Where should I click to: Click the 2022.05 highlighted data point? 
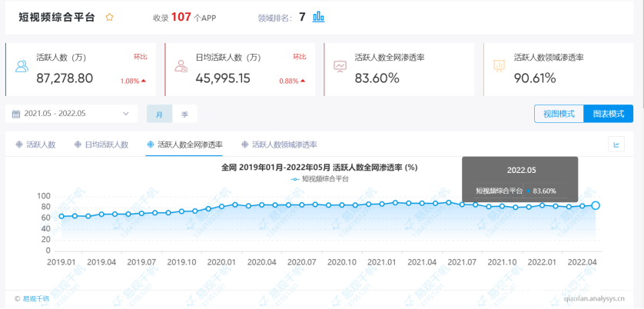[596, 205]
